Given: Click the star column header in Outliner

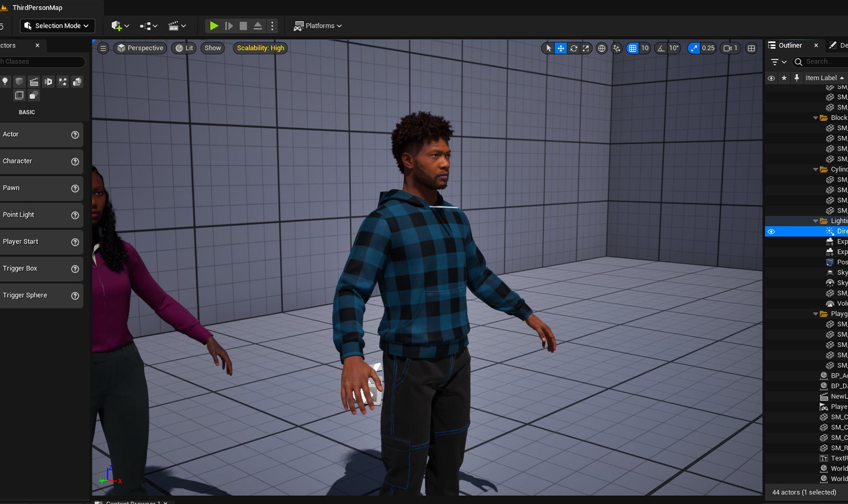Looking at the screenshot, I should click(x=784, y=78).
